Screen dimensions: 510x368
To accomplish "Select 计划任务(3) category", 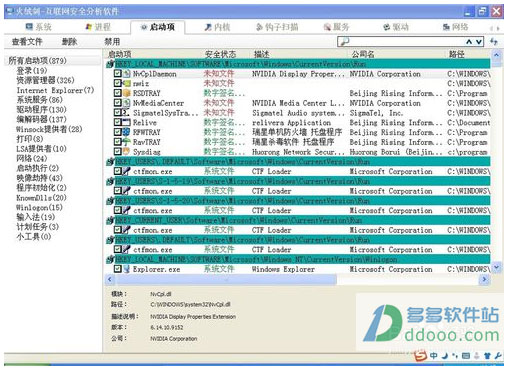I will (37, 227).
